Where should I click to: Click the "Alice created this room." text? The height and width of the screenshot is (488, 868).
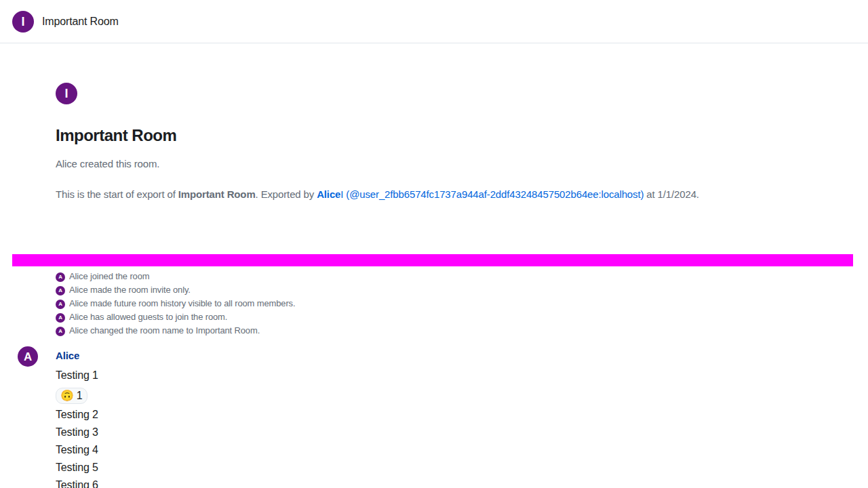(107, 164)
